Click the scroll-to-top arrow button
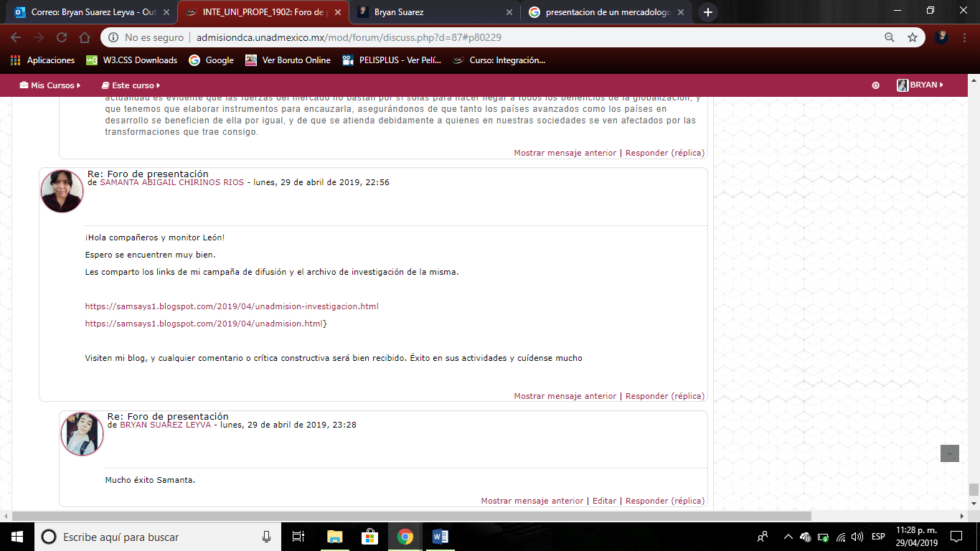 pyautogui.click(x=949, y=453)
